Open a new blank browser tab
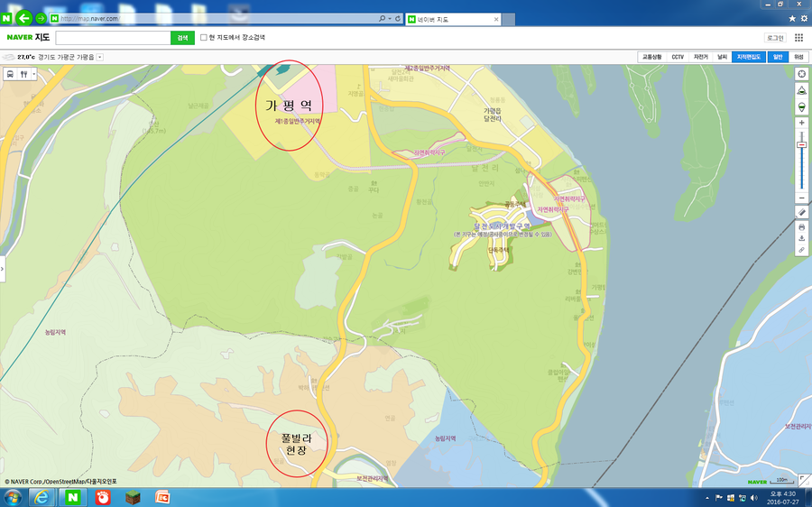Image resolution: width=812 pixels, height=507 pixels. 509,19
